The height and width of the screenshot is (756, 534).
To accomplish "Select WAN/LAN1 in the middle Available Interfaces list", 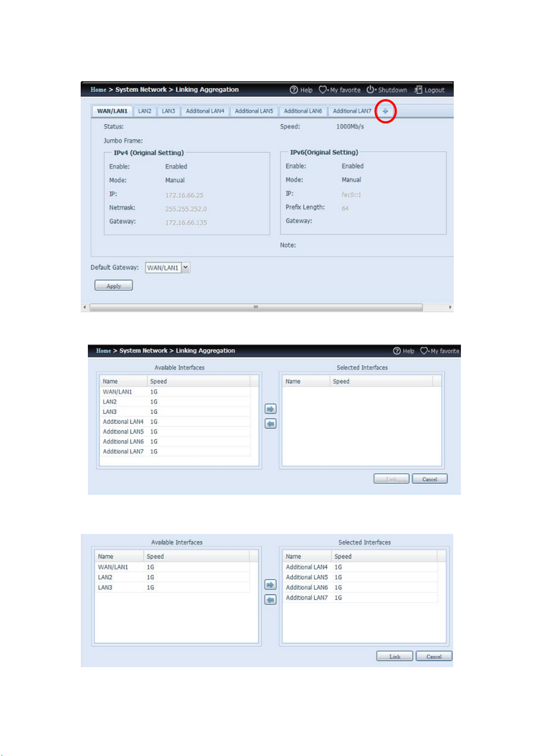I will [175, 392].
